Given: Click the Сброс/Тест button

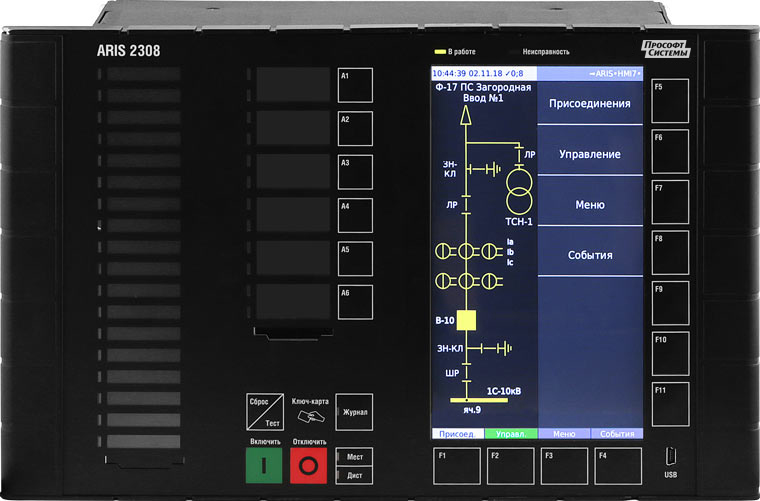Looking at the screenshot, I should tap(265, 412).
